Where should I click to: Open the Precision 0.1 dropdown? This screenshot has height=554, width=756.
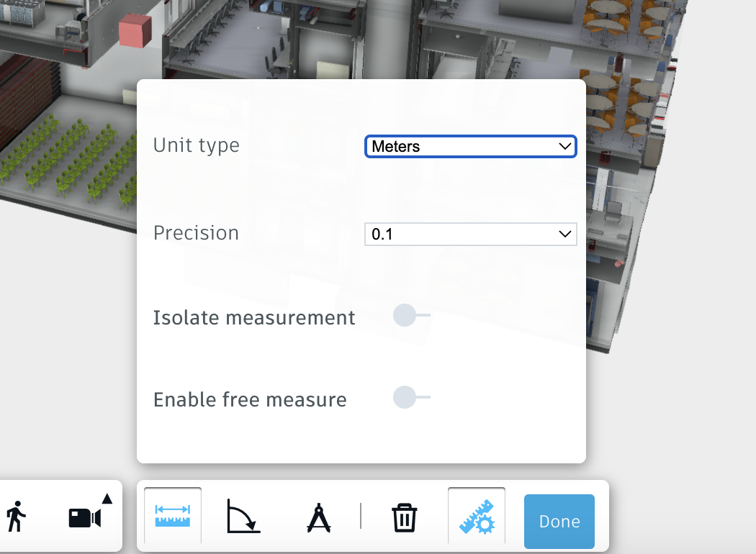coord(470,235)
